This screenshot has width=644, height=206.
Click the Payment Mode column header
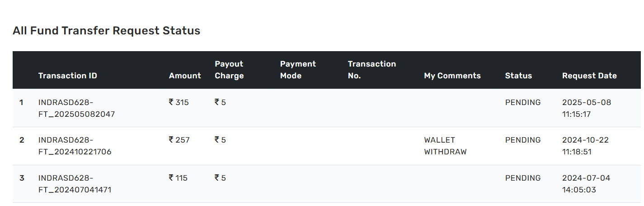(298, 70)
